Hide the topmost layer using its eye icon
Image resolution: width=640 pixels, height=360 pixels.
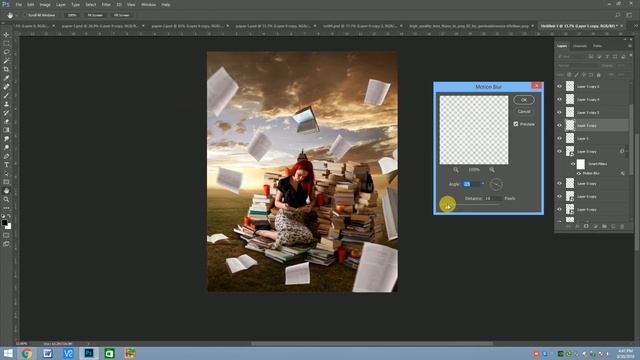pyautogui.click(x=560, y=86)
